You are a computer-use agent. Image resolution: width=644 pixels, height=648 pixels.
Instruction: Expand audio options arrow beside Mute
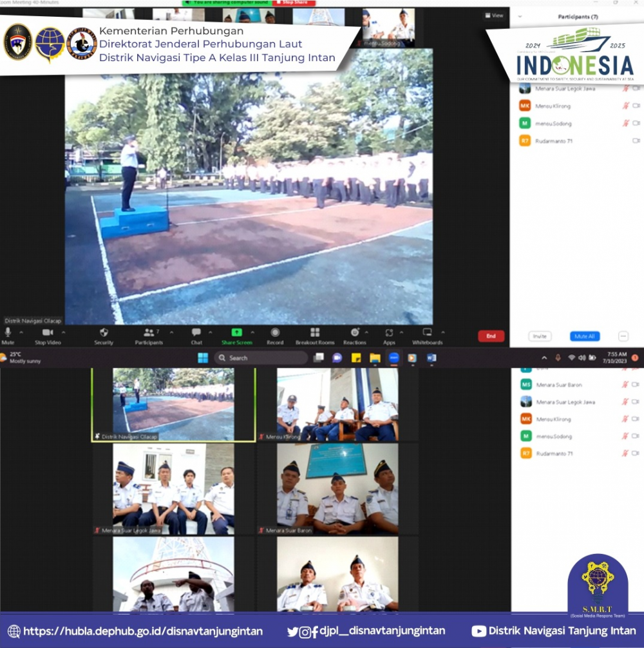point(21,332)
